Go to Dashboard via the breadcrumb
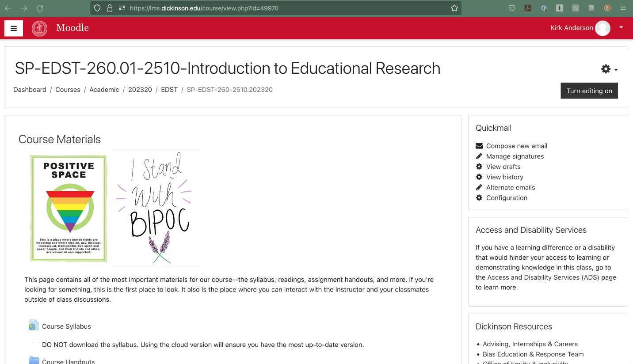The height and width of the screenshot is (364, 633). [x=30, y=90]
